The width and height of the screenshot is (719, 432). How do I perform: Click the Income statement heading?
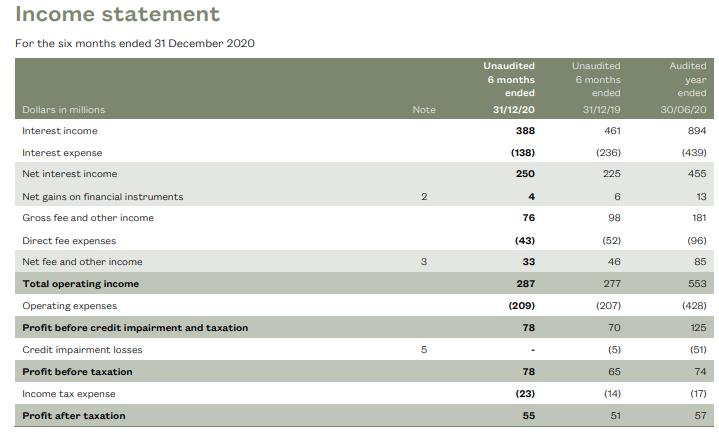point(118,15)
